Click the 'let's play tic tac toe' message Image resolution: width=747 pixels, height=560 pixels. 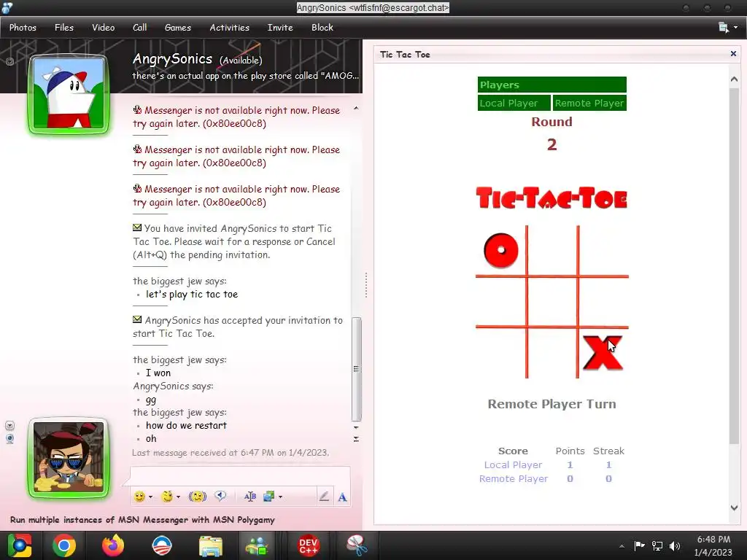point(192,295)
